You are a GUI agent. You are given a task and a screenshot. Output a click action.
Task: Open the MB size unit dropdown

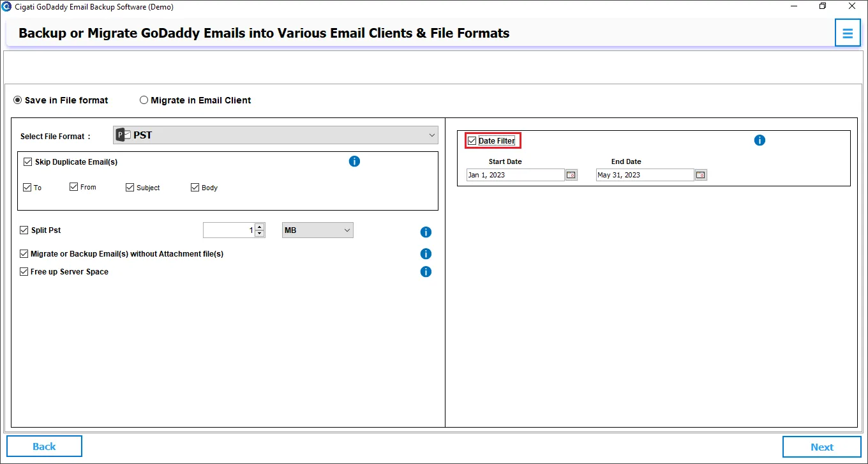(318, 230)
